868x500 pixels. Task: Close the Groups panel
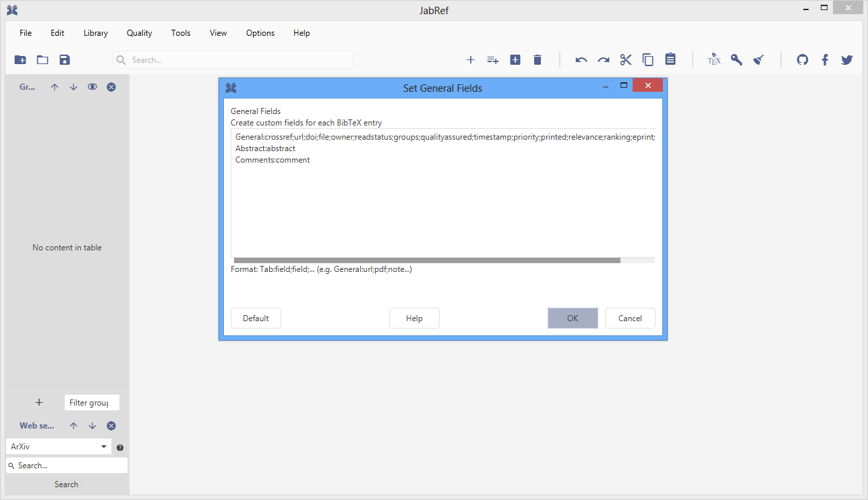(111, 87)
